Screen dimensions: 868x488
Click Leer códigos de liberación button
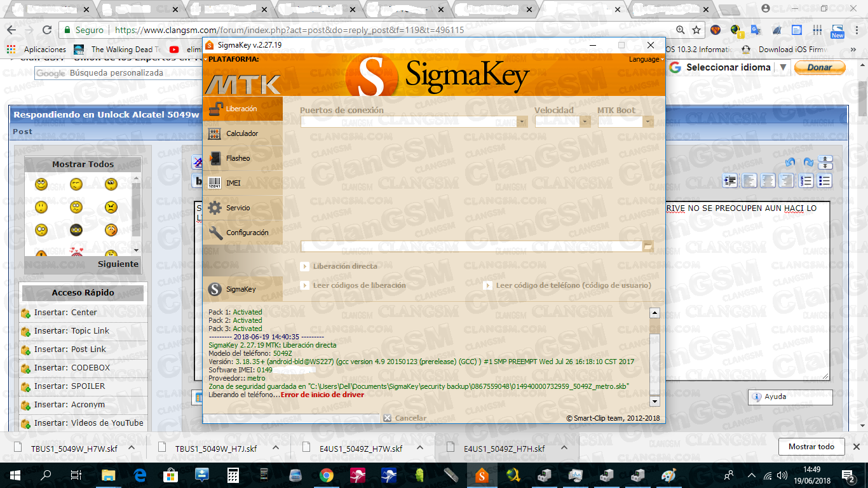353,285
